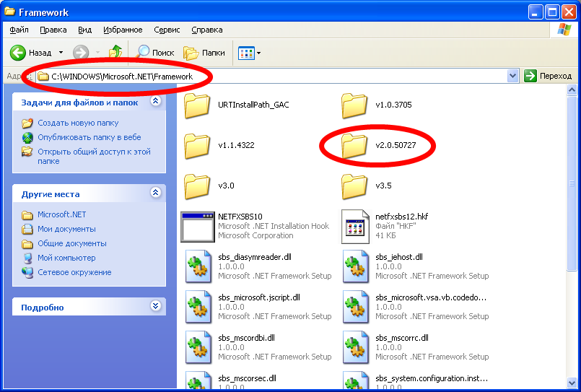Click the sbs_mscorsec.dll file name
Image resolution: width=581 pixels, height=392 pixels.
coord(247,378)
